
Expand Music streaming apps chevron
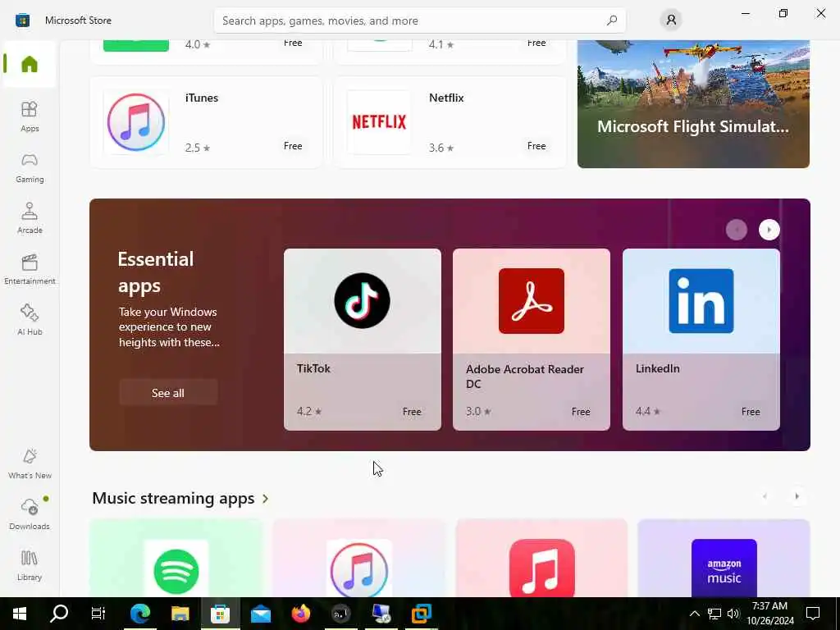click(x=265, y=499)
